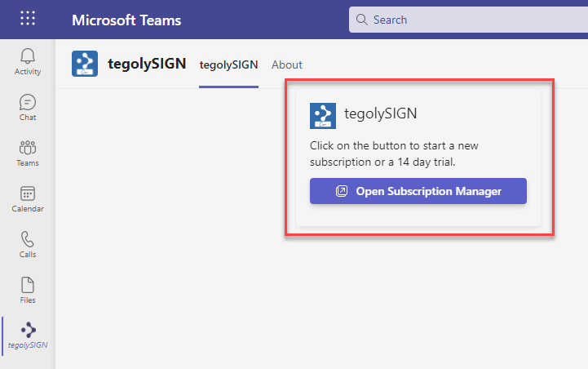Click the bold tegolySIGN app name in the header
Screen dimensions: 588x369
(147, 64)
